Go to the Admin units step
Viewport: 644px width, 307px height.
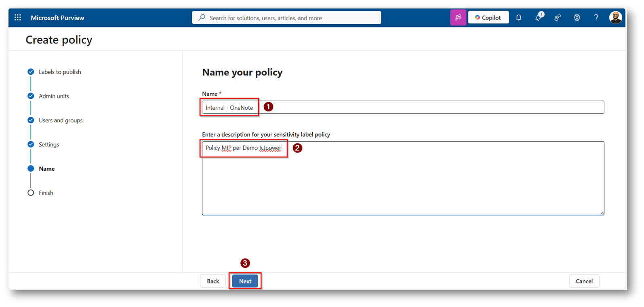[54, 96]
